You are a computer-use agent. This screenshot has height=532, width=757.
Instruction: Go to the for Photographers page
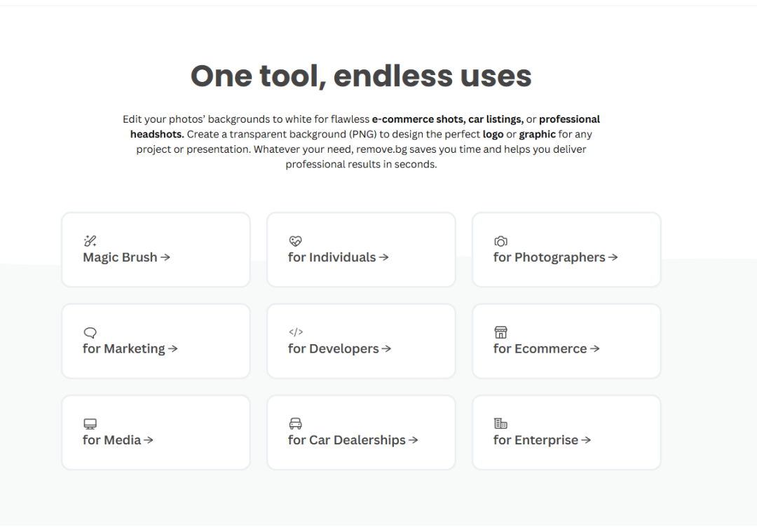(x=549, y=257)
